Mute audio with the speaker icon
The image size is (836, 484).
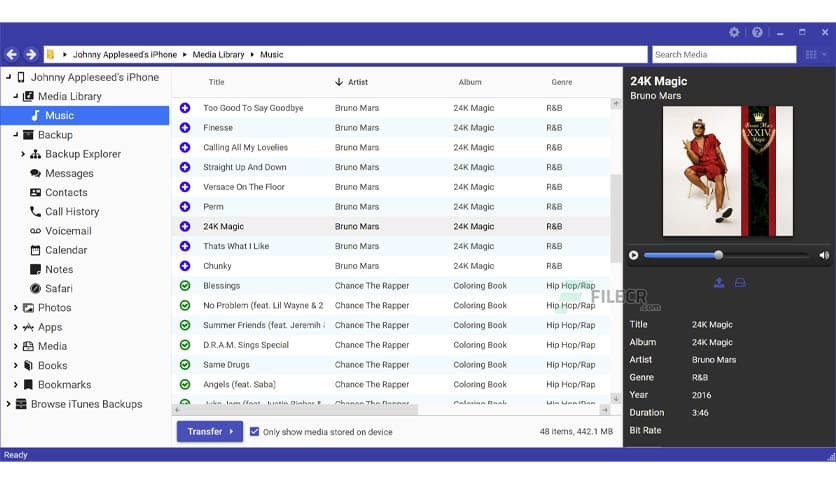pyautogui.click(x=824, y=255)
